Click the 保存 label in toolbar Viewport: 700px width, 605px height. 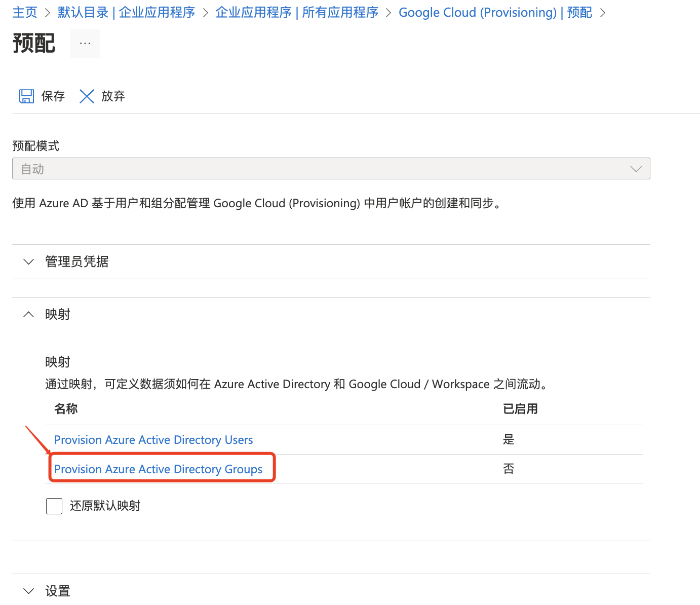coord(53,96)
